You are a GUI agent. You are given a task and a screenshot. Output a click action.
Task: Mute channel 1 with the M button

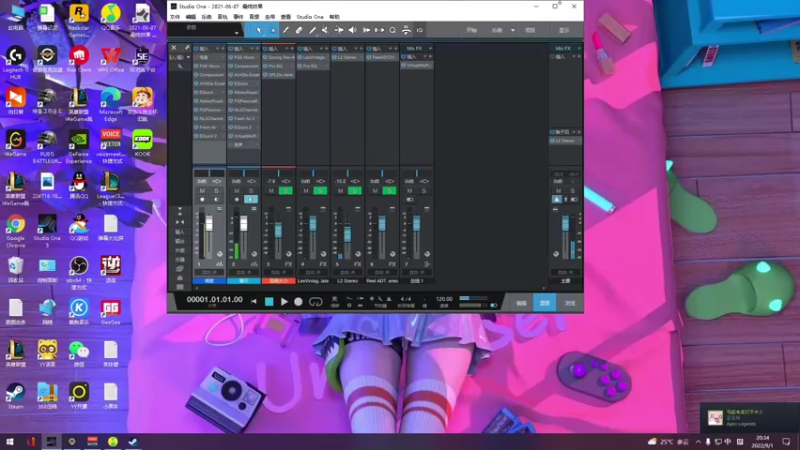202,191
